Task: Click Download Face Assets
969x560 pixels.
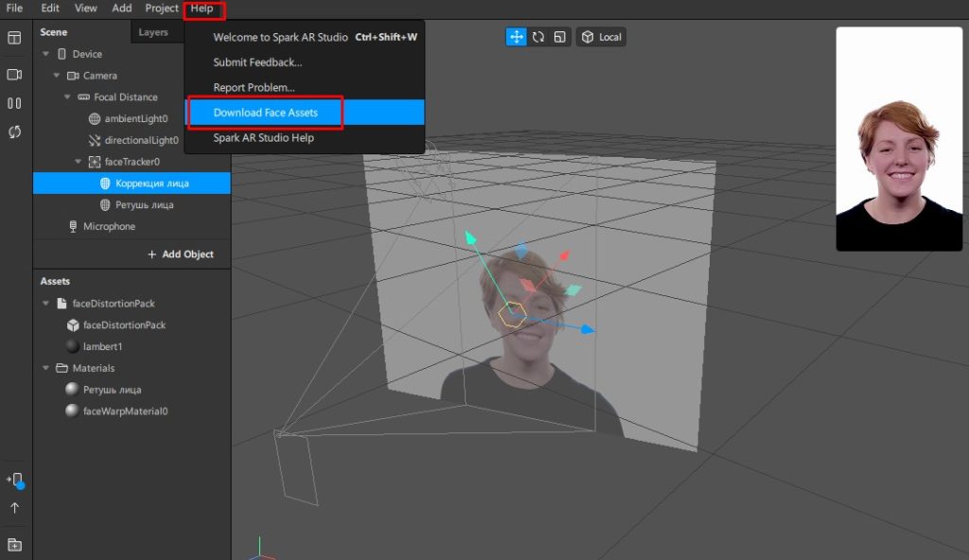Action: pos(305,113)
